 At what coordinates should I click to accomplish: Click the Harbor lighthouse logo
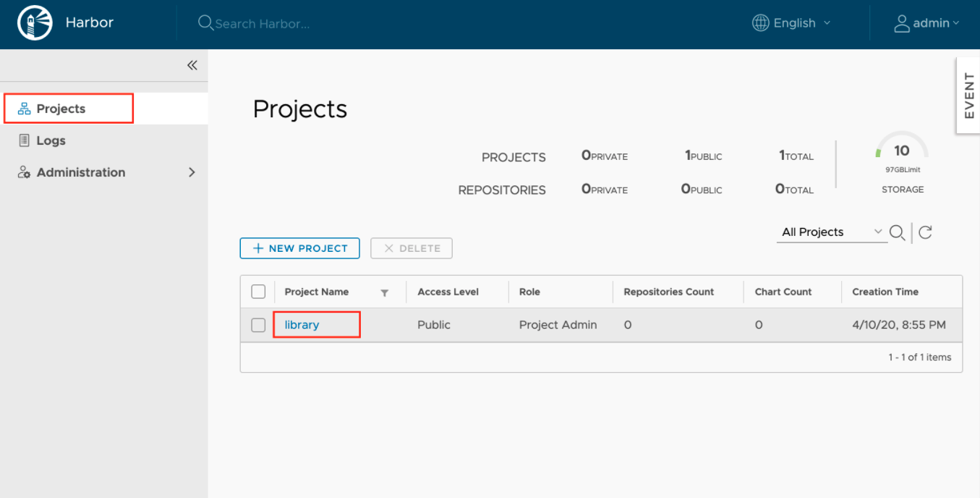35,23
